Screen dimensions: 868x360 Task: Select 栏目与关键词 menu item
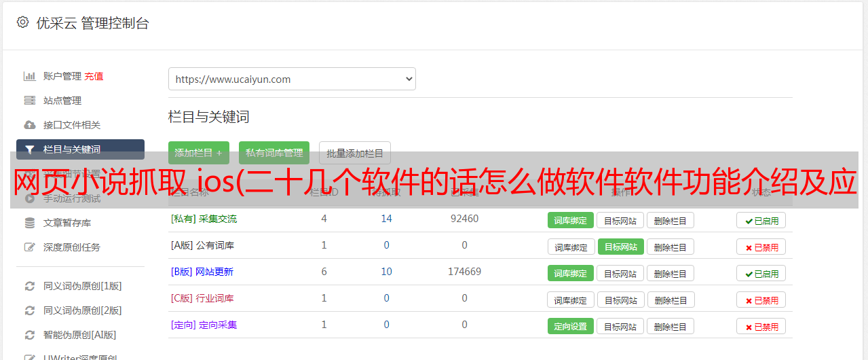[x=80, y=149]
